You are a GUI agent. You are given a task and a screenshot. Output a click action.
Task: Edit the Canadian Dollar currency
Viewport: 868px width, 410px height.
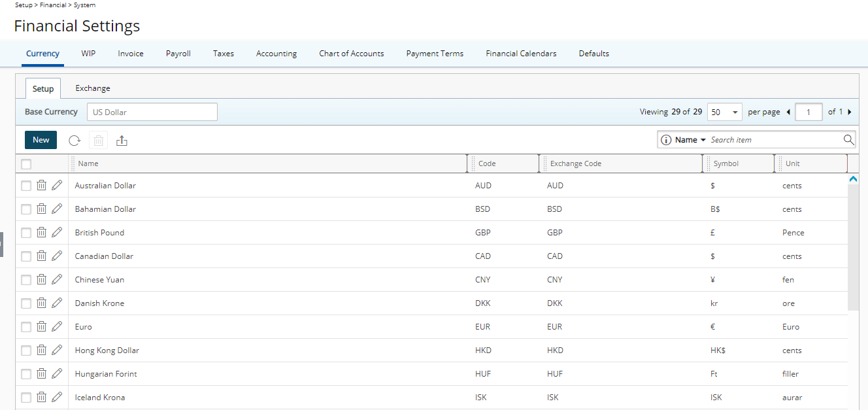click(57, 256)
